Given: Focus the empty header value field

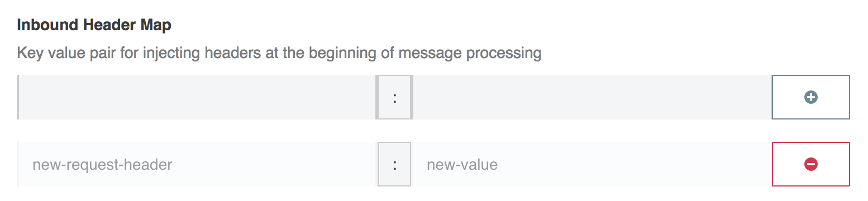Looking at the screenshot, I should point(592,97).
